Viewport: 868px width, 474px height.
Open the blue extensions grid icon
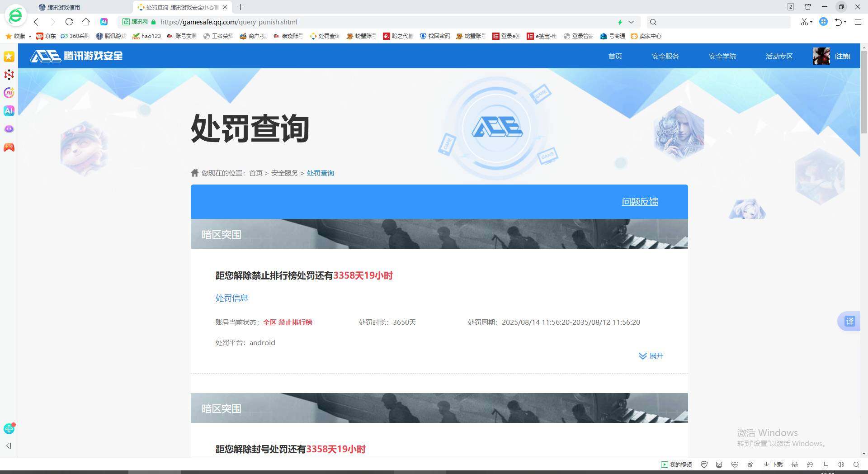[823, 22]
